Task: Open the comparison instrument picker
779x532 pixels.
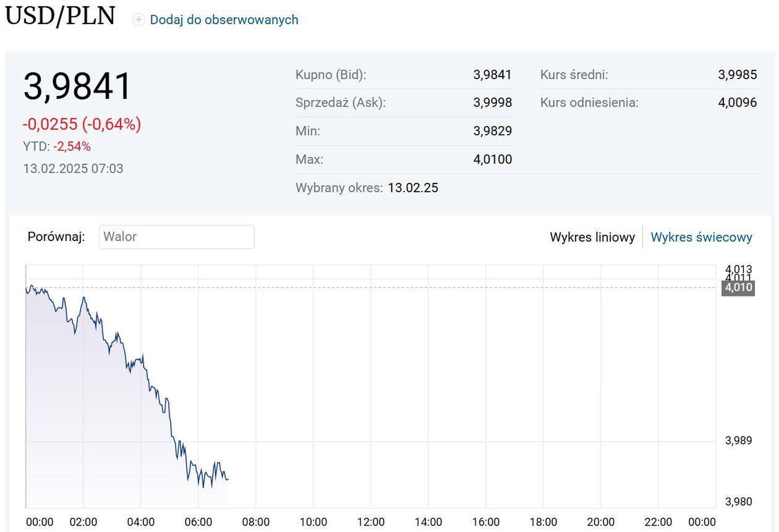Action: 177,237
